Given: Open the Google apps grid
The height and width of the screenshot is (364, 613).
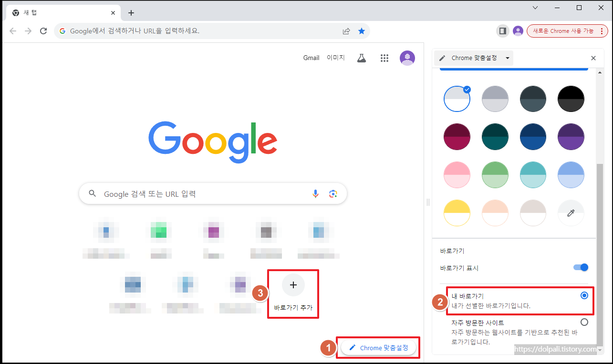Looking at the screenshot, I should (384, 58).
